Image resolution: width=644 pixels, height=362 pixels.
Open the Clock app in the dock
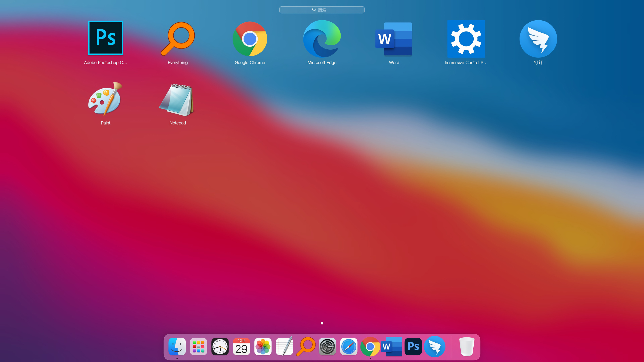[x=220, y=347]
